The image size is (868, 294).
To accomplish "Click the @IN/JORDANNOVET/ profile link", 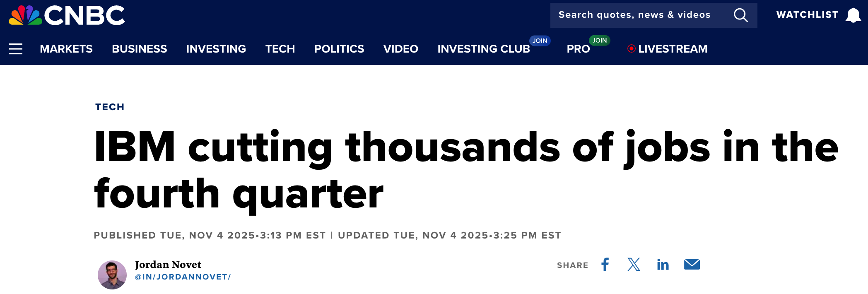I will click(183, 277).
